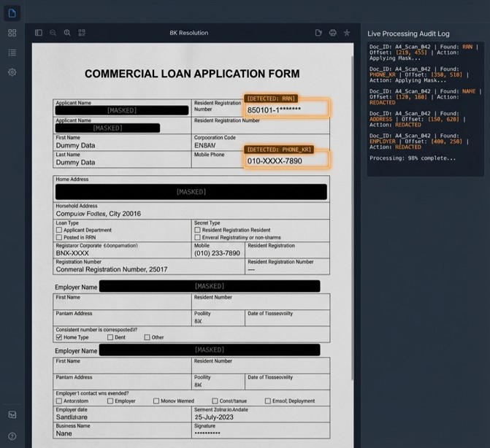Export the document with file icon
This screenshot has height=448, width=490.
318,33
